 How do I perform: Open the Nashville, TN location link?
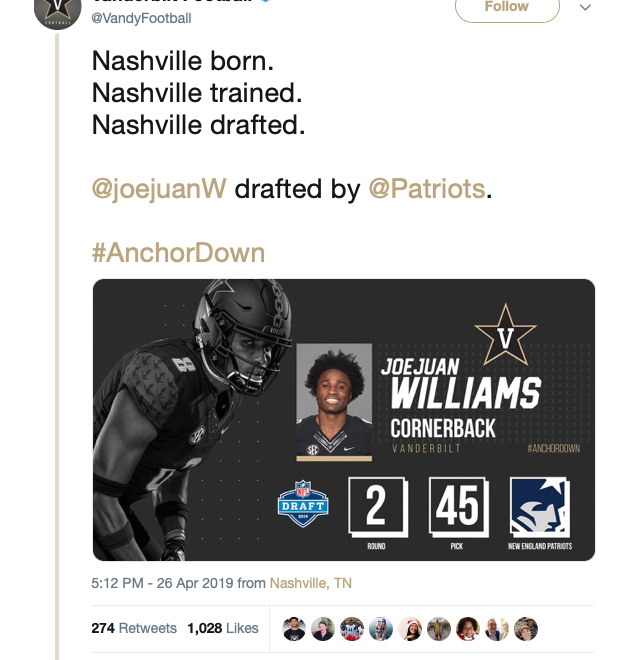click(x=311, y=582)
